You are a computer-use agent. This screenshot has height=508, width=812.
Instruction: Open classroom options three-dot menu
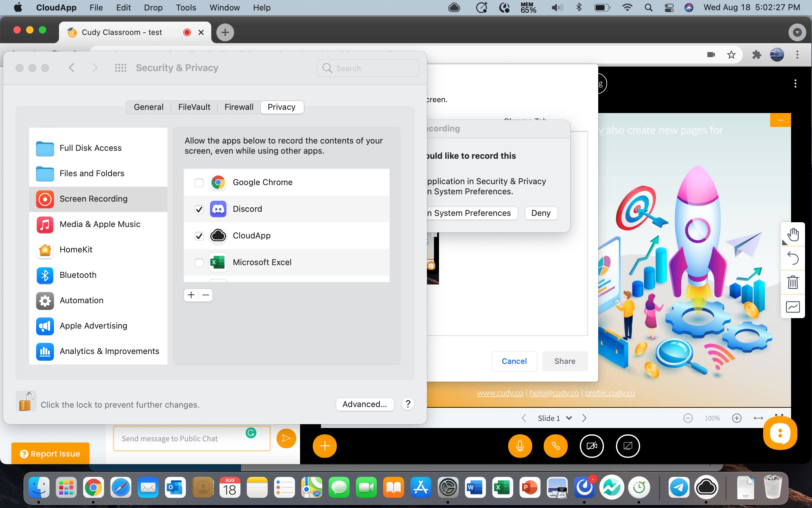pos(795,83)
